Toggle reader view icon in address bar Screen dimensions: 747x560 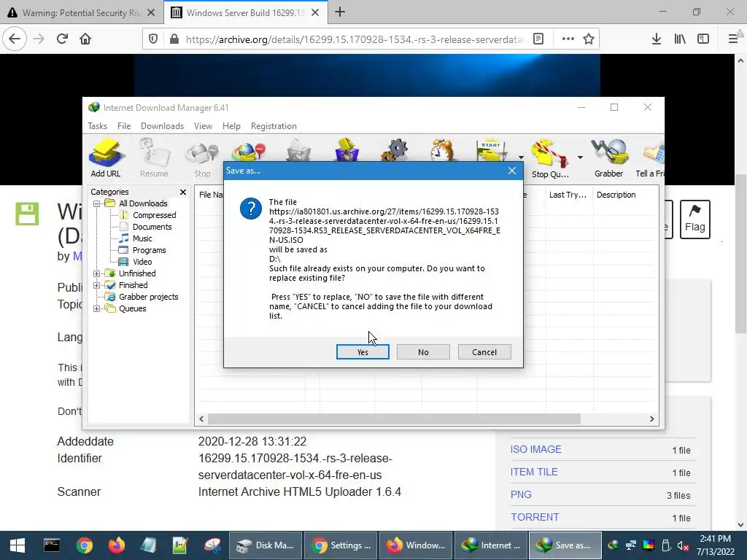tap(538, 39)
